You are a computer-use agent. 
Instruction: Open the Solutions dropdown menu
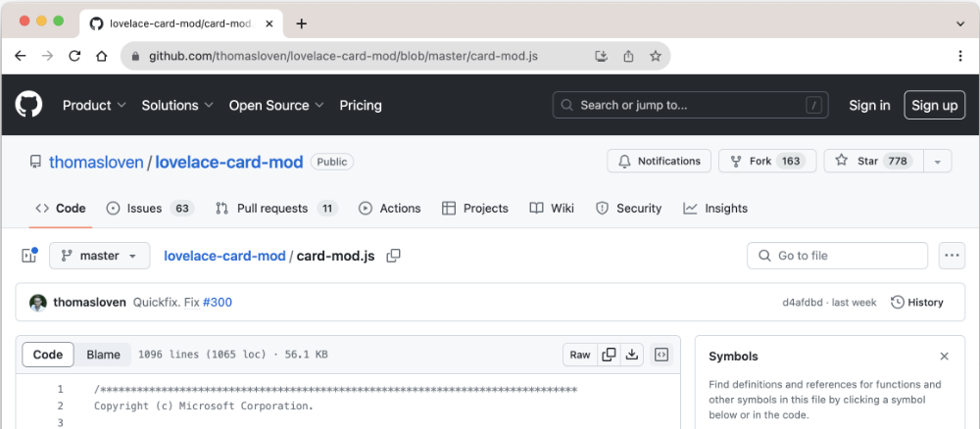pyautogui.click(x=177, y=106)
